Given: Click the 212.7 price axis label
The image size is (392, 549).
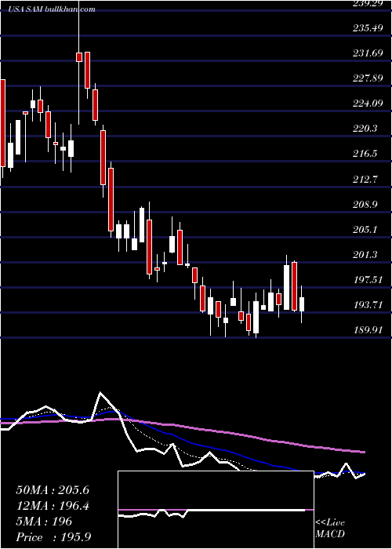Looking at the screenshot, I should [365, 180].
